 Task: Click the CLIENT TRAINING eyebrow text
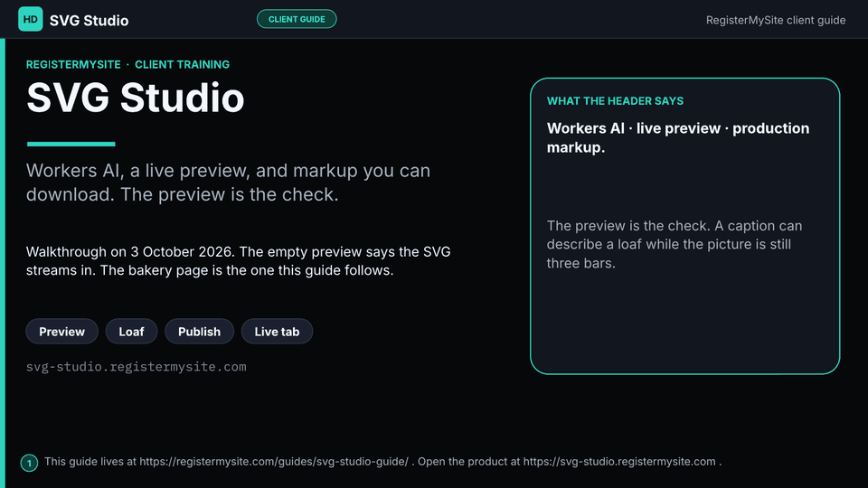tap(182, 64)
